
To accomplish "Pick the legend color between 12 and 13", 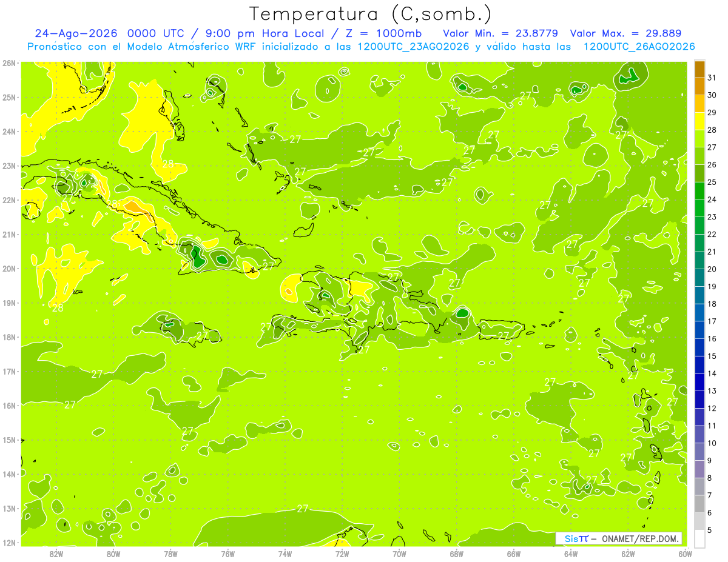I will coord(699,400).
